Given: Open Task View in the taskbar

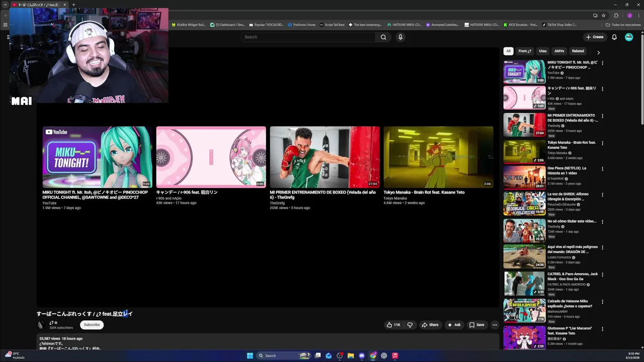Looking at the screenshot, I should tap(317, 355).
